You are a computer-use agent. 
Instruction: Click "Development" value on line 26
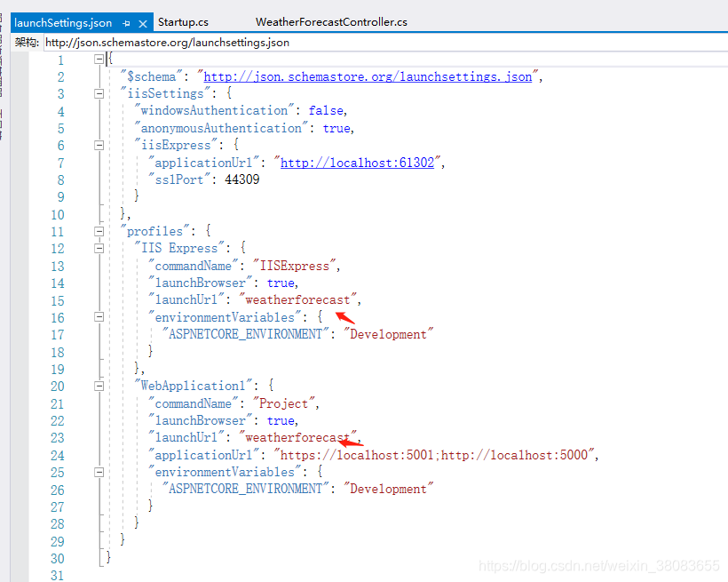coord(388,489)
